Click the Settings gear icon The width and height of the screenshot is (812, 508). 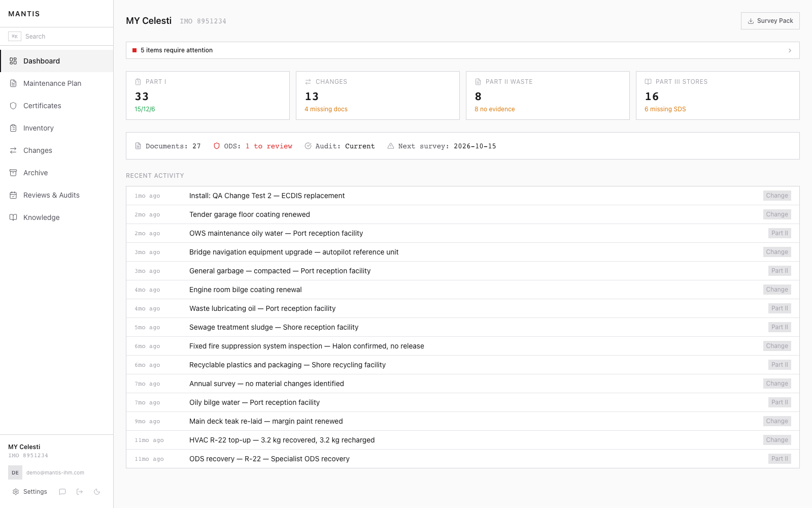pyautogui.click(x=16, y=492)
